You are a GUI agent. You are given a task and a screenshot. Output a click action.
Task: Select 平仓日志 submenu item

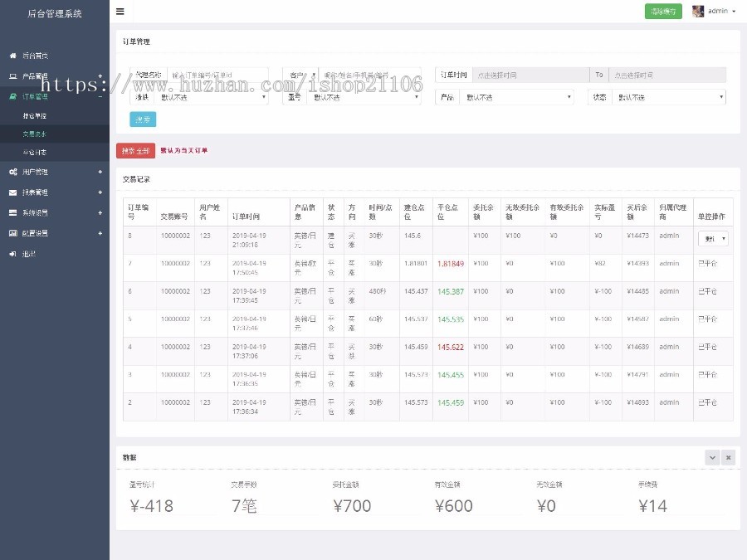[35, 153]
